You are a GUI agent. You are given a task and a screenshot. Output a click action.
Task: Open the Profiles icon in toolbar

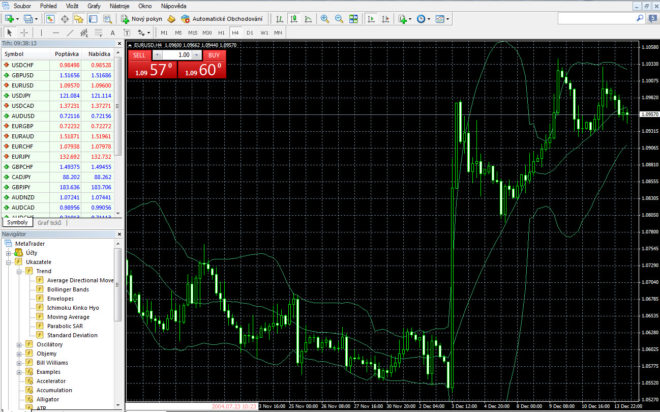point(29,19)
